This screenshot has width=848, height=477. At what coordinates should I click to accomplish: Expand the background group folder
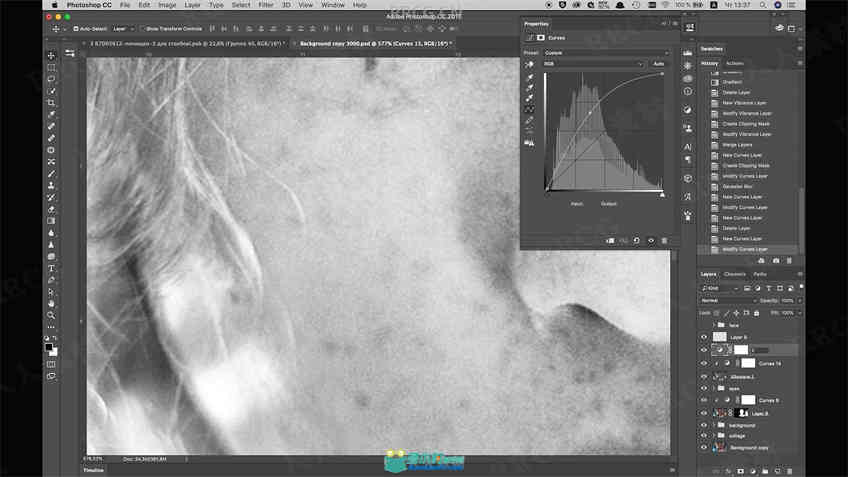(x=714, y=425)
